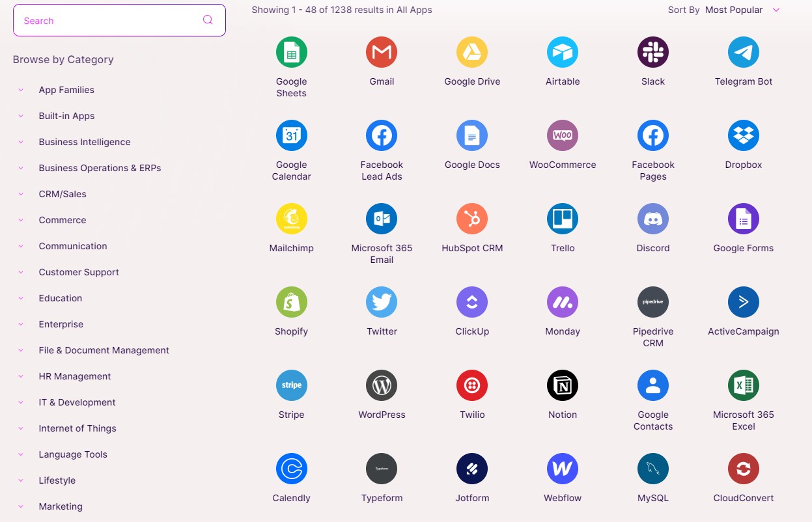Viewport: 812px width, 522px height.
Task: Choose the Google Contacts icon
Action: 653,385
